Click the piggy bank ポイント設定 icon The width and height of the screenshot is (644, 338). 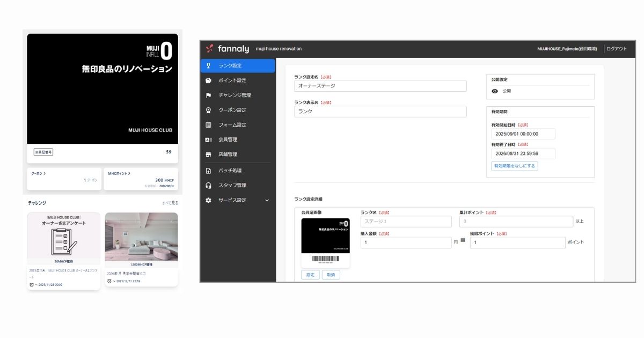(208, 80)
